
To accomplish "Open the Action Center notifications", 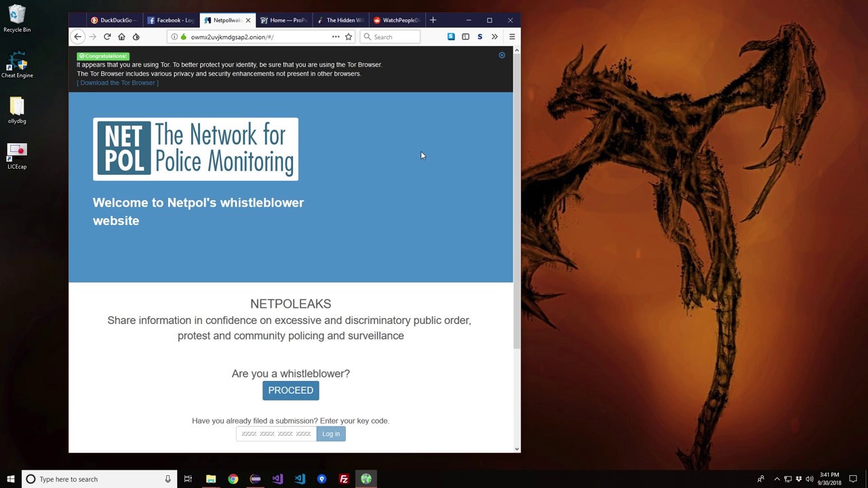I will tap(853, 479).
